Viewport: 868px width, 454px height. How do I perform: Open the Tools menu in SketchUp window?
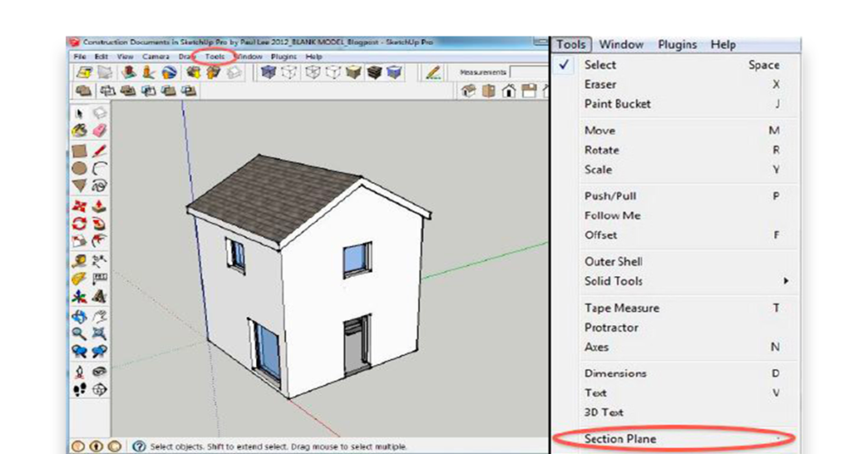pyautogui.click(x=214, y=57)
